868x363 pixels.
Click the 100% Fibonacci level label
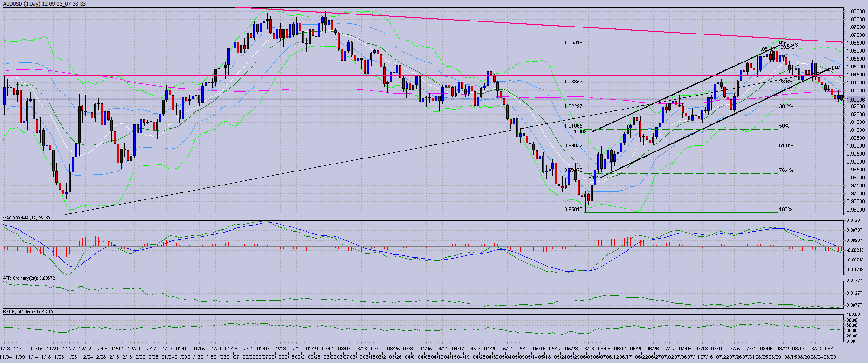785,210
